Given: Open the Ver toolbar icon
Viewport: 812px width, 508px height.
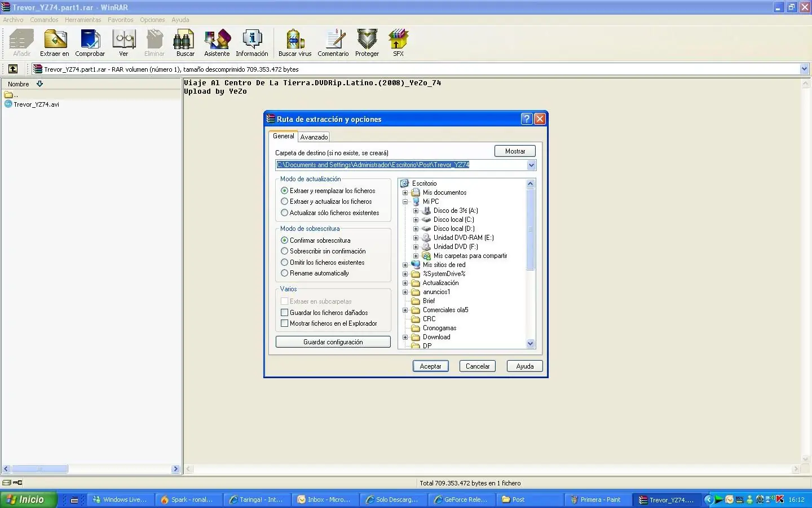Looking at the screenshot, I should (x=123, y=43).
